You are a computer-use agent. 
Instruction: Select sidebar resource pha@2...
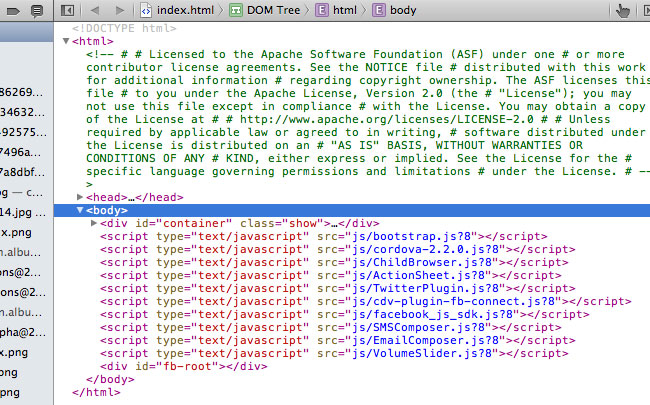point(23,332)
